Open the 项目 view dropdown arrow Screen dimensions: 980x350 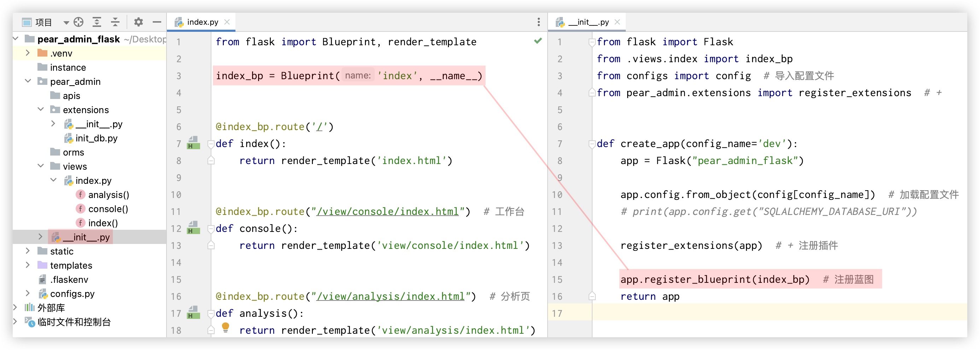(66, 22)
